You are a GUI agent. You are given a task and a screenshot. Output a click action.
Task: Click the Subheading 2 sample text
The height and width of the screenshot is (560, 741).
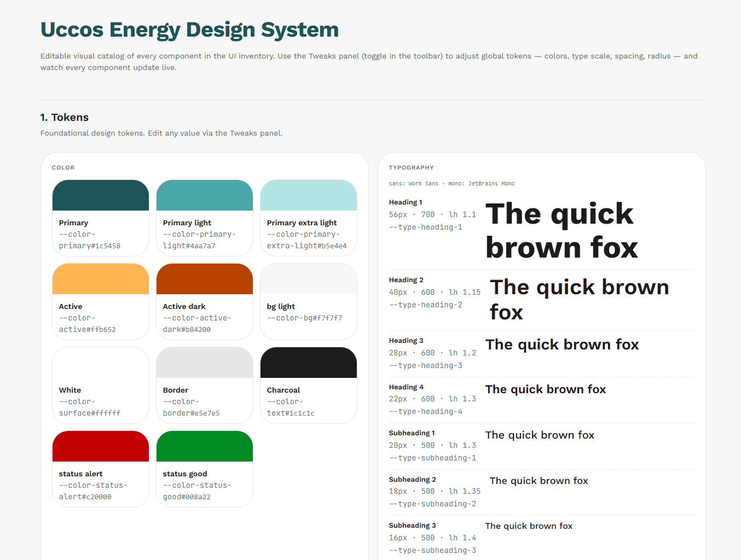(x=539, y=481)
